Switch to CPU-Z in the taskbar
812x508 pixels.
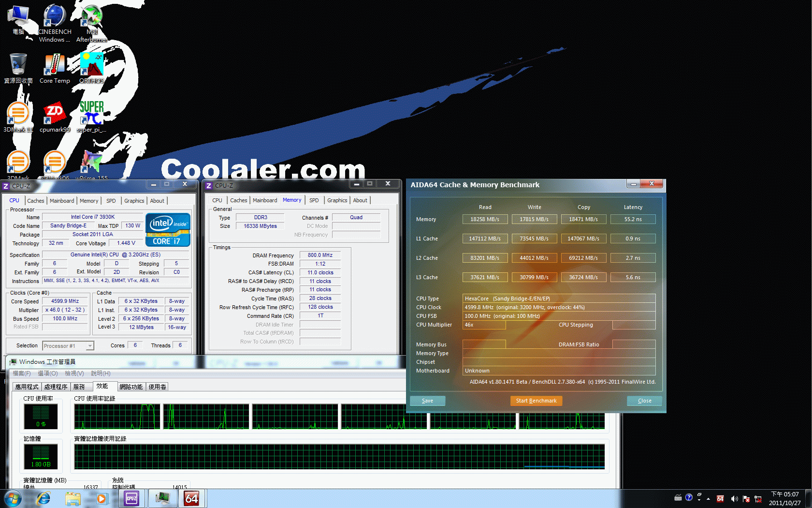click(132, 498)
